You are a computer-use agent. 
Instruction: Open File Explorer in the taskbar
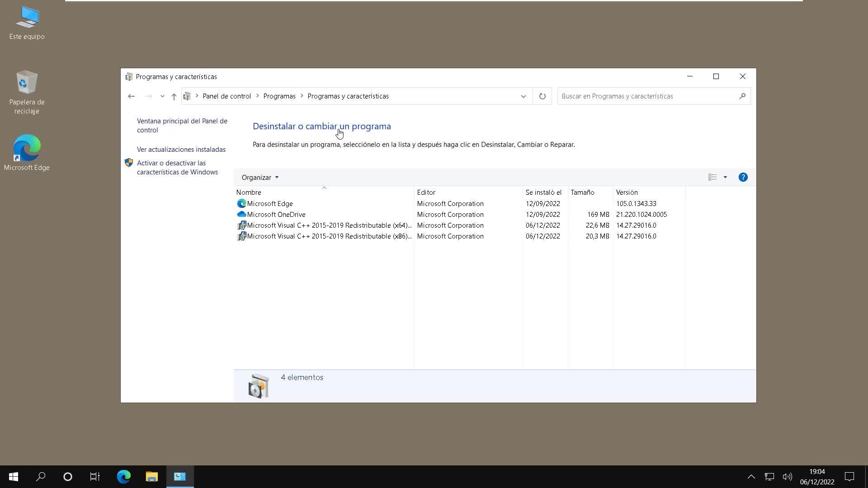click(x=151, y=476)
